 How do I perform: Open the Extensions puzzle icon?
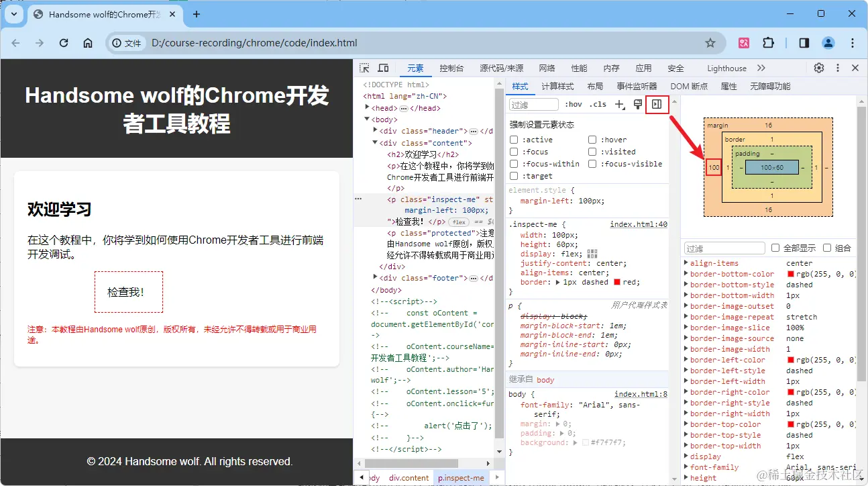pyautogui.click(x=768, y=43)
